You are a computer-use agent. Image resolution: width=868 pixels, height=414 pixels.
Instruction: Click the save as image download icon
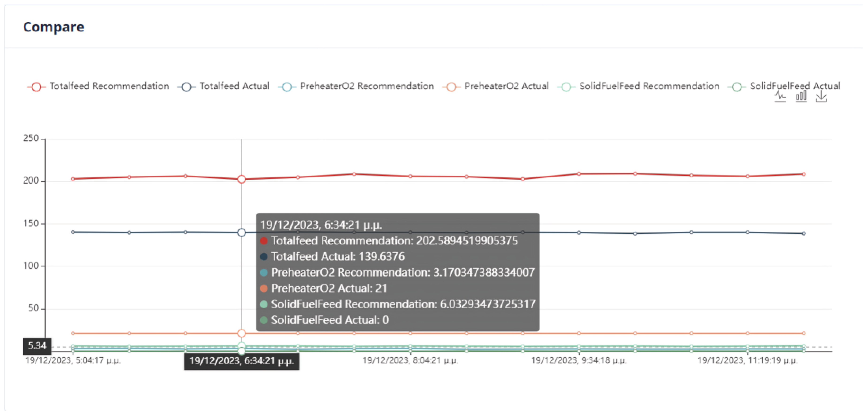[821, 96]
